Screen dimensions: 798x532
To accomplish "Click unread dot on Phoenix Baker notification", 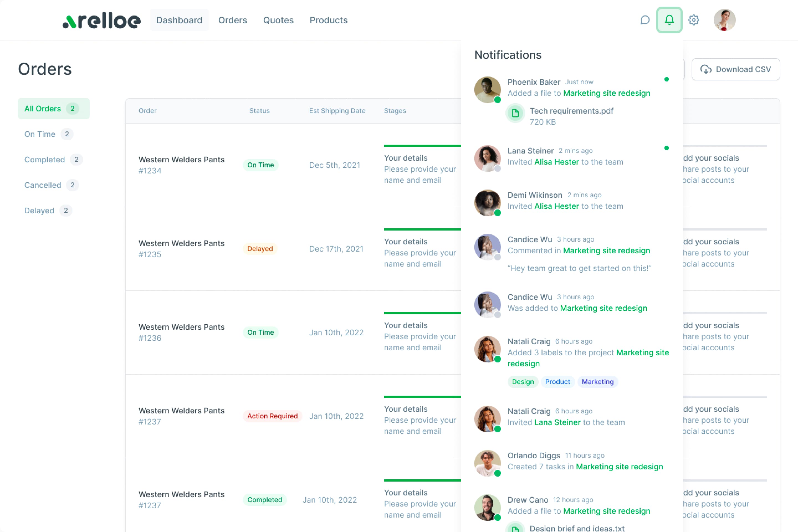I will pos(666,80).
